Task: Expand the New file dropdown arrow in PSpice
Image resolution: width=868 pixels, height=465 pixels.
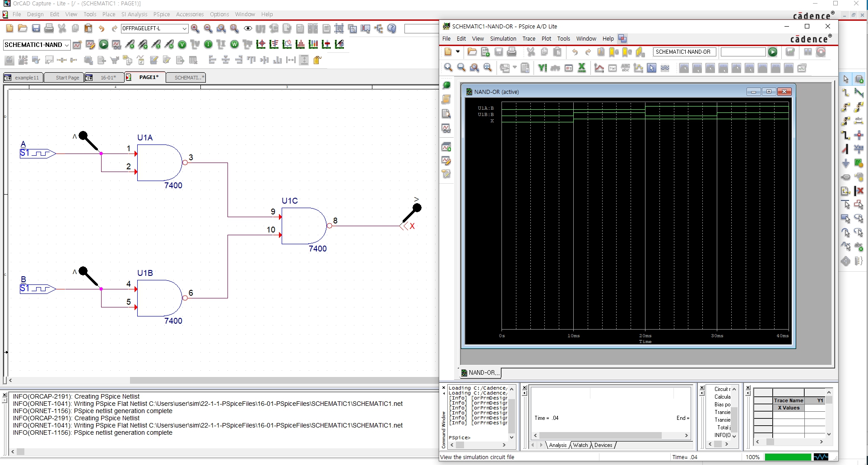Action: [x=458, y=52]
